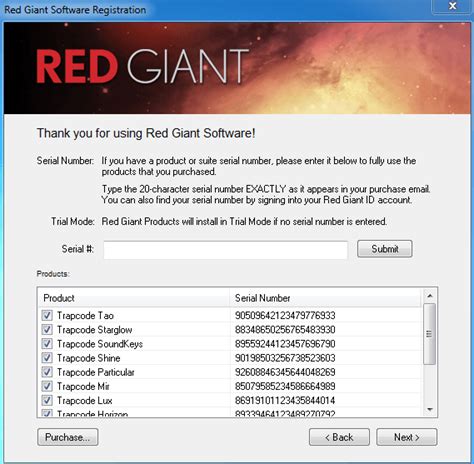Click the products list scroll down arrow

click(x=430, y=410)
